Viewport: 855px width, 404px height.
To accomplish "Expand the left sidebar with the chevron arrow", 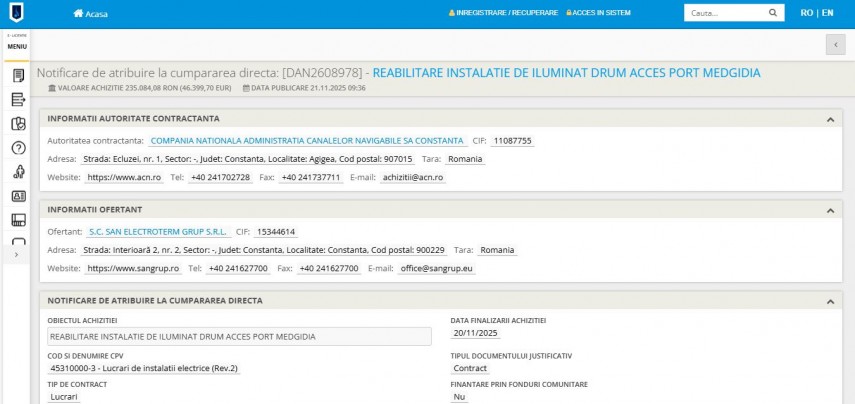I will tap(17, 256).
